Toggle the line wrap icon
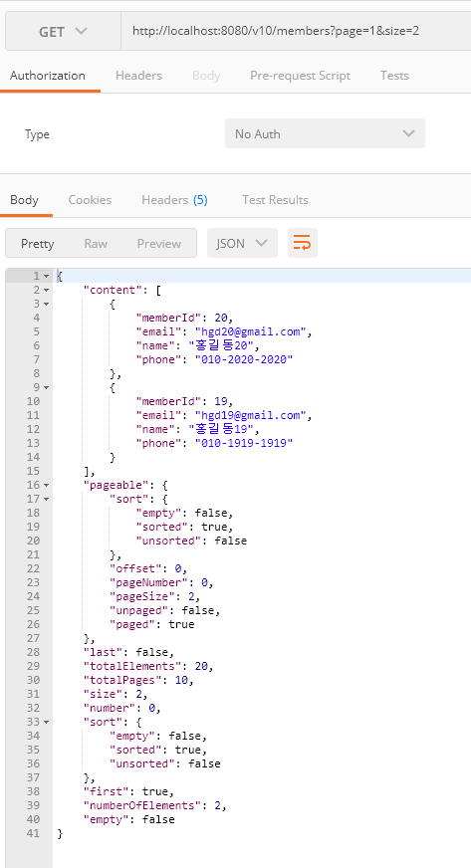The width and height of the screenshot is (471, 868). coord(302,243)
